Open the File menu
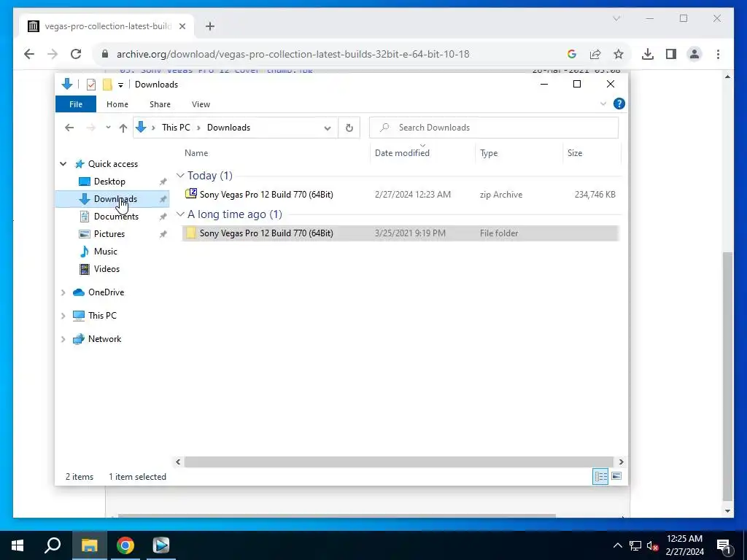The height and width of the screenshot is (560, 747). click(x=76, y=104)
